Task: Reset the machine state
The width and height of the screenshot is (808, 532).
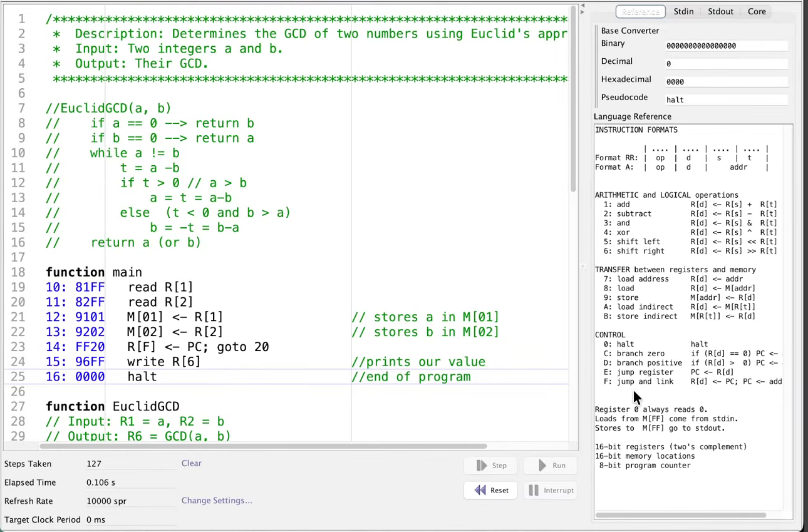Action: pyautogui.click(x=491, y=490)
